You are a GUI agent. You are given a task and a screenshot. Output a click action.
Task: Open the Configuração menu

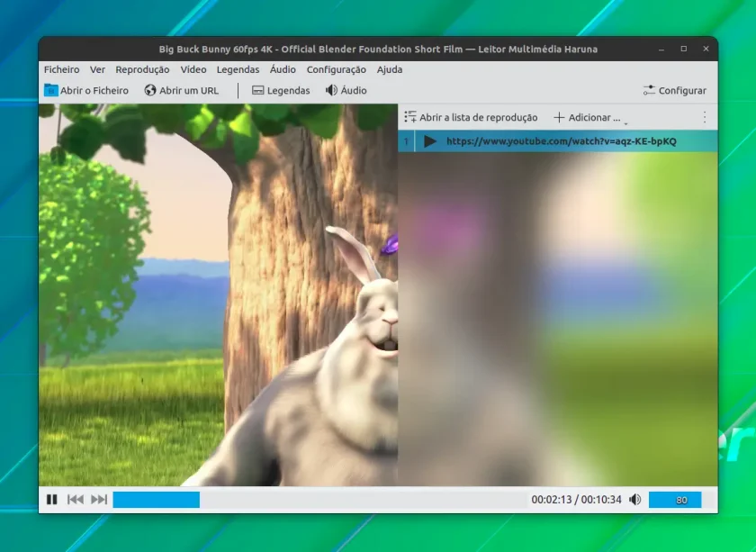click(x=336, y=69)
